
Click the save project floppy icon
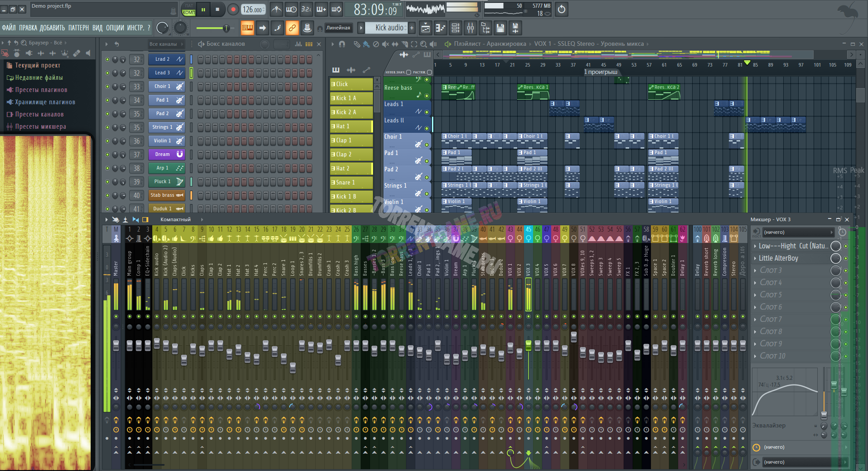(500, 28)
